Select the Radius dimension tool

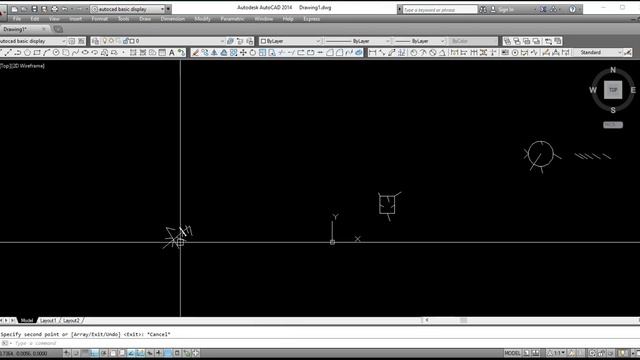pos(414,53)
